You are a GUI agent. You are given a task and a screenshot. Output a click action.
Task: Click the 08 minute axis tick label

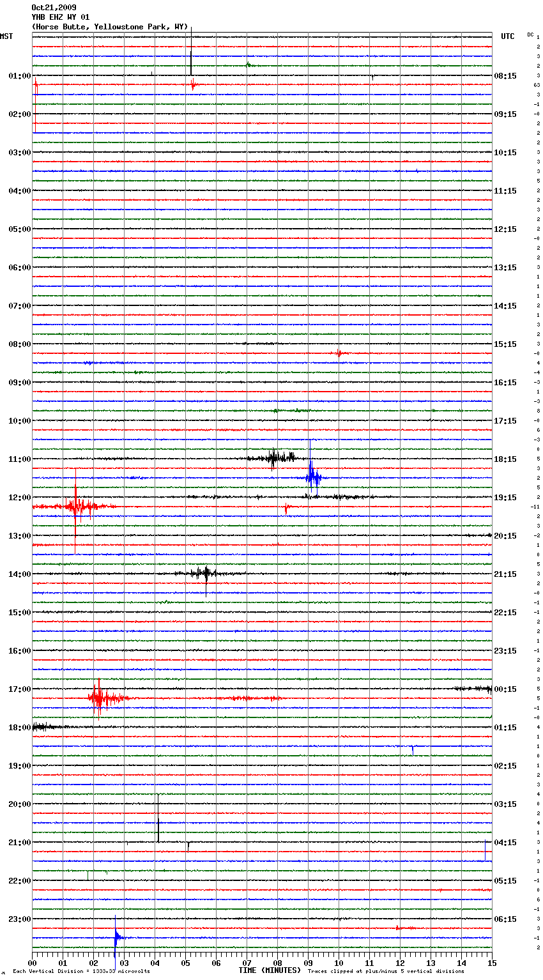277,963
